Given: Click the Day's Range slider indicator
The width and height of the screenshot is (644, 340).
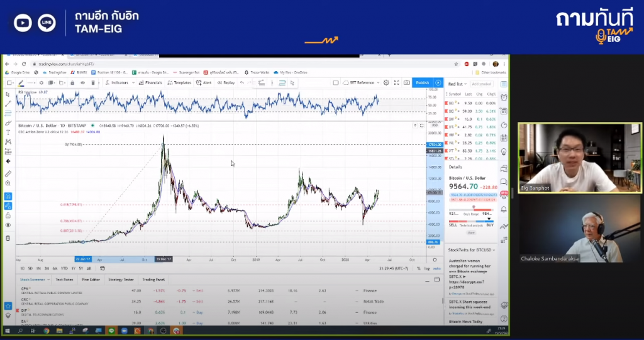Looking at the screenshot, I should (x=474, y=207).
